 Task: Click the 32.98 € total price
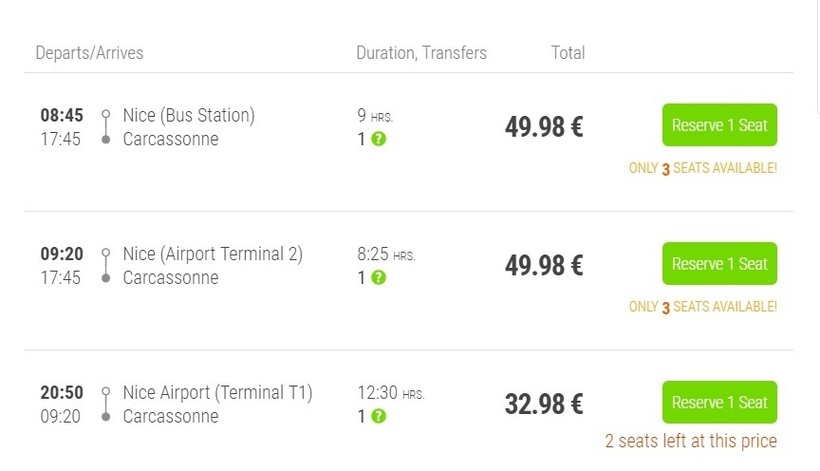[544, 404]
